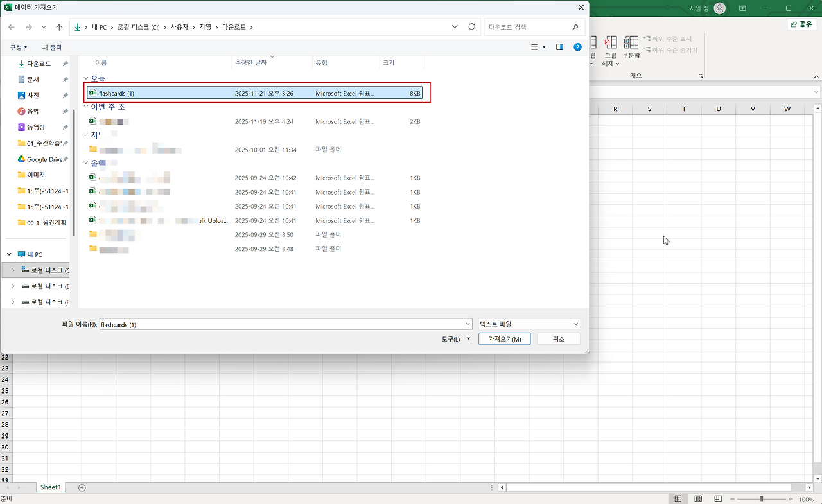
Task: Open Excel's ribbon display options icon
Action: point(743,8)
